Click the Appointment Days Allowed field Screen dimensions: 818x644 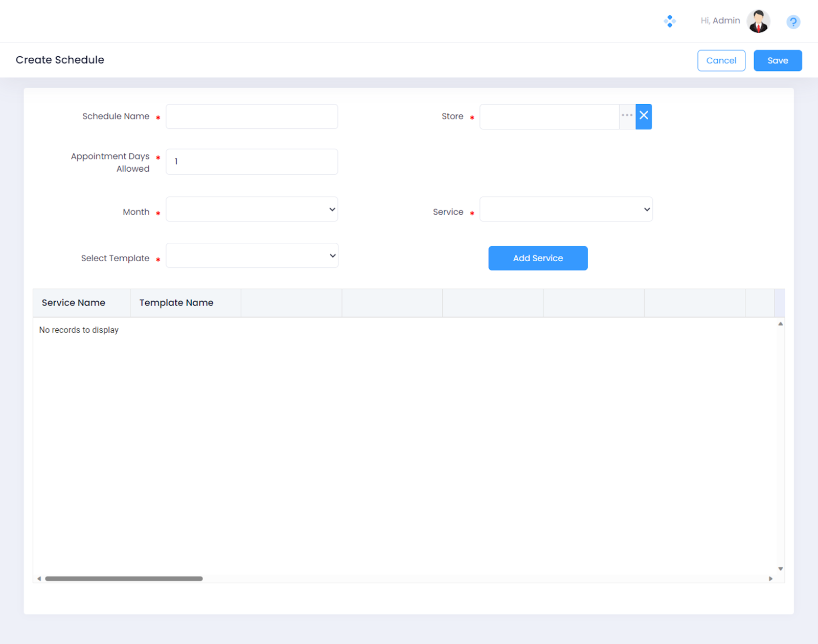(x=252, y=162)
